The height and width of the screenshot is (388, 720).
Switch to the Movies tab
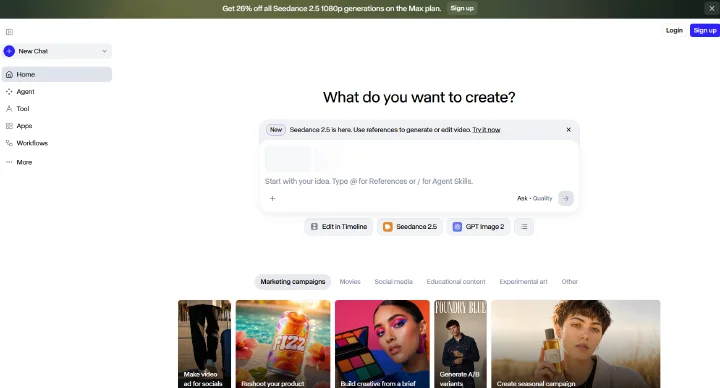click(350, 282)
